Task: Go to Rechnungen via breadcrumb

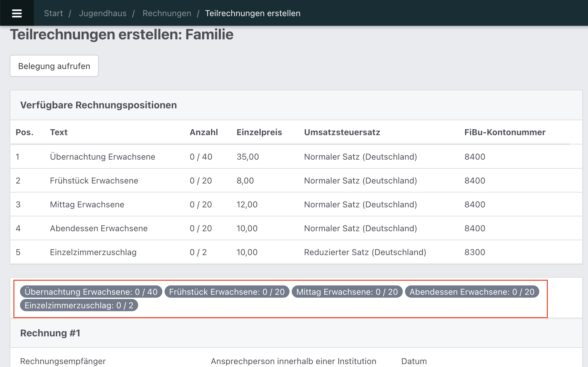Action: [x=167, y=13]
